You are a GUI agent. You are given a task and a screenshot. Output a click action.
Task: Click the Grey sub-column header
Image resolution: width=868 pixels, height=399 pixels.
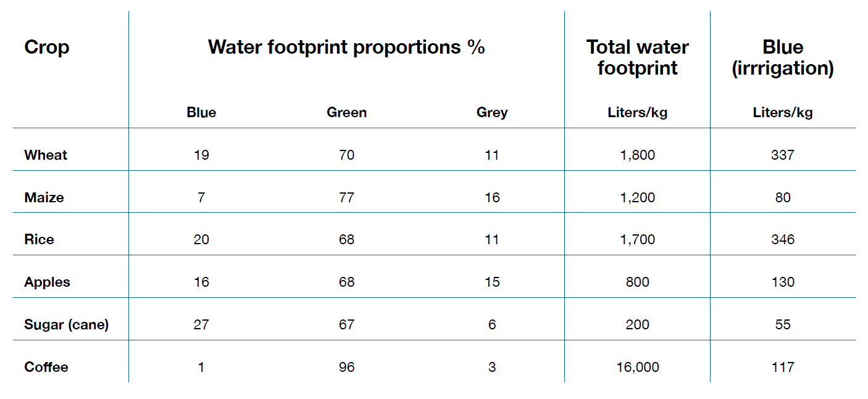491,113
